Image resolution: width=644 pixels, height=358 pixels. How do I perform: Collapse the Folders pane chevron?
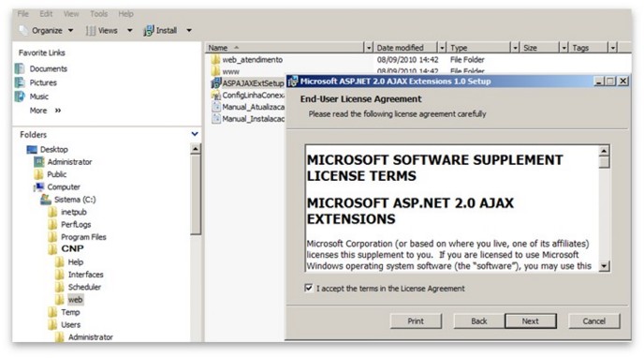pos(195,134)
